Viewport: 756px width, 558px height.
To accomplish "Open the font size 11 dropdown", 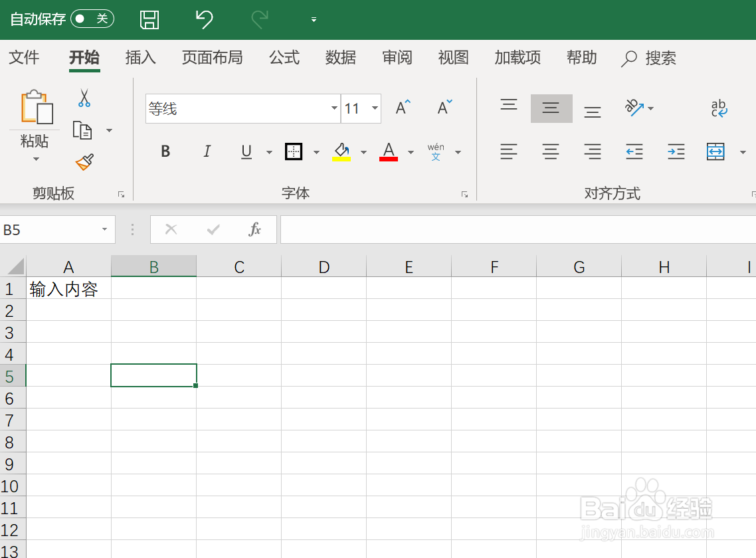I will (x=375, y=108).
